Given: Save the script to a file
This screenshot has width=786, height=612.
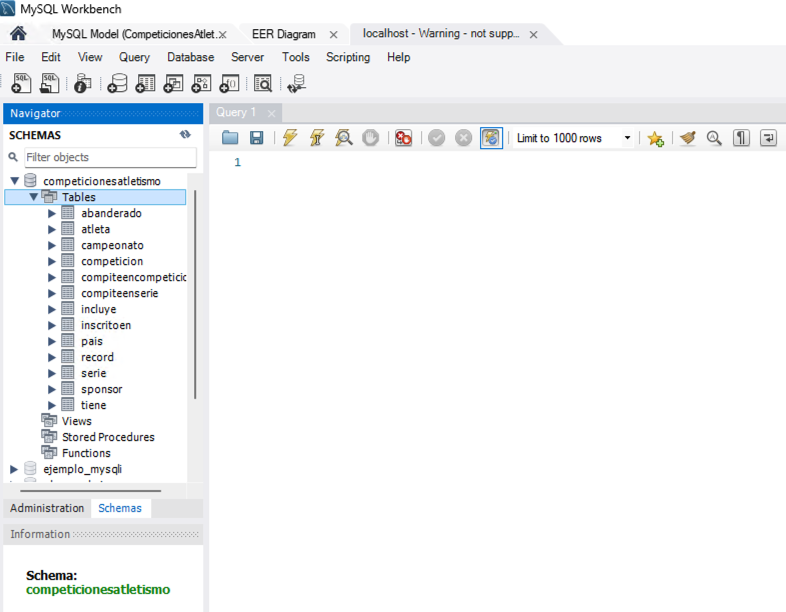Looking at the screenshot, I should coord(257,137).
